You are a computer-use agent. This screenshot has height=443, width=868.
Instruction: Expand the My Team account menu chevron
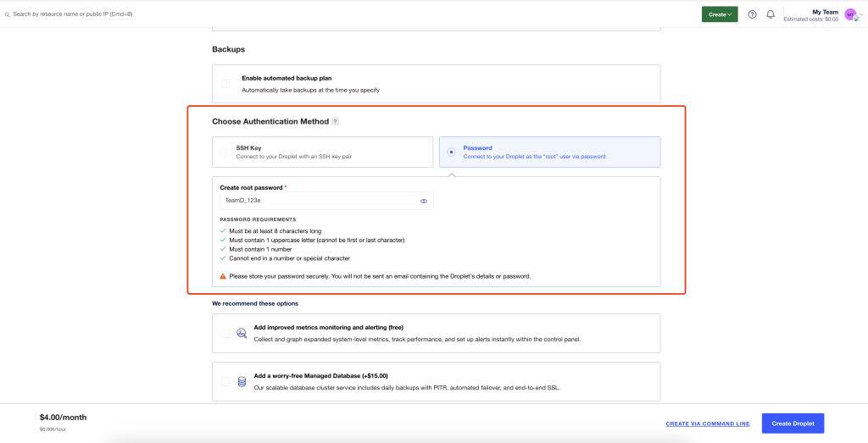coord(861,14)
